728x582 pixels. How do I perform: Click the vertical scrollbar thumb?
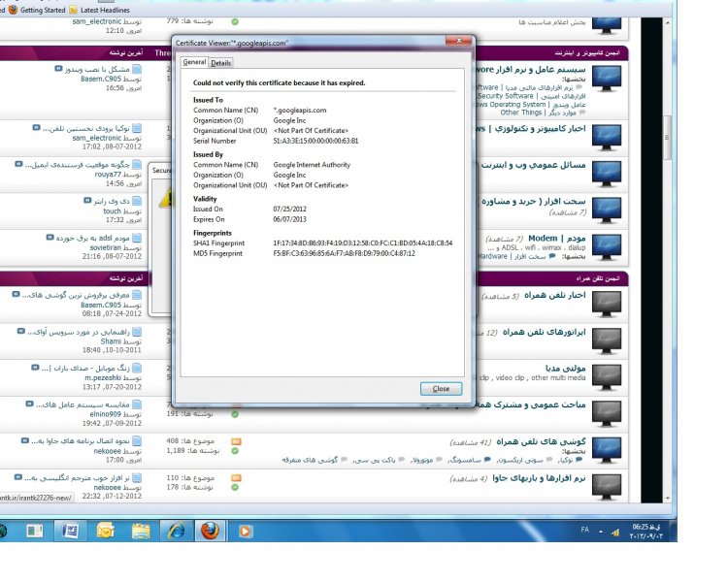(x=668, y=138)
